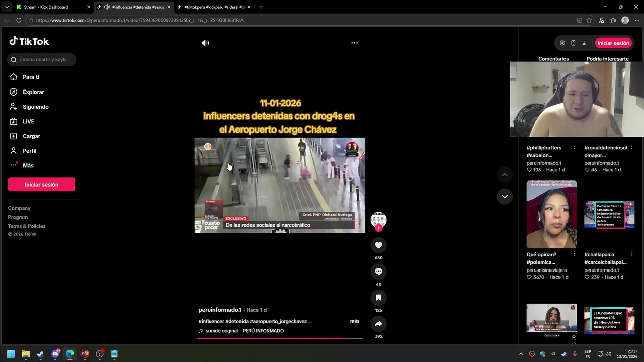Add this page to favorites with star icon
Viewport: 644px width, 362px height.
click(589, 20)
